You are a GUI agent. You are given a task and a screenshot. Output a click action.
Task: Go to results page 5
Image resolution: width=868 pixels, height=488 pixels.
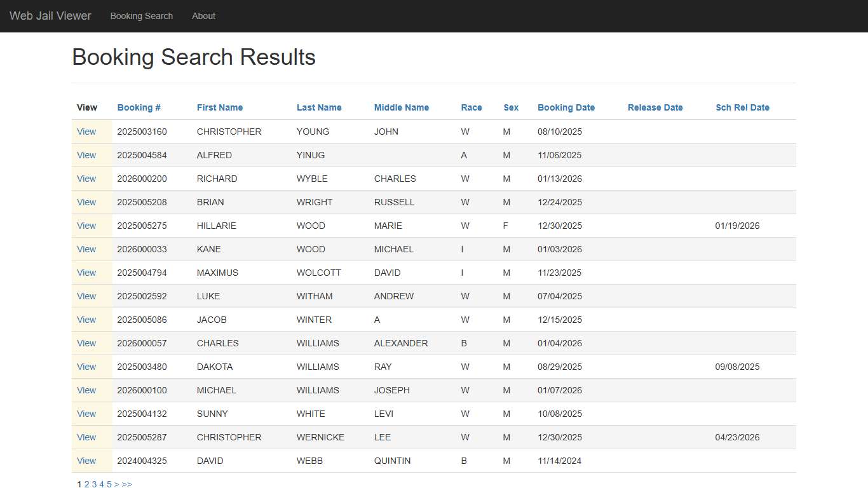tap(109, 484)
